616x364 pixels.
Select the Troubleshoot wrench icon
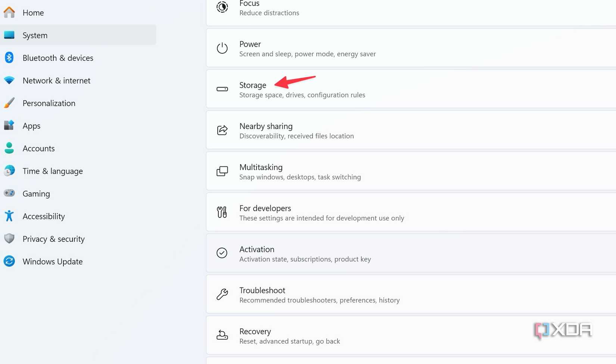pos(222,294)
